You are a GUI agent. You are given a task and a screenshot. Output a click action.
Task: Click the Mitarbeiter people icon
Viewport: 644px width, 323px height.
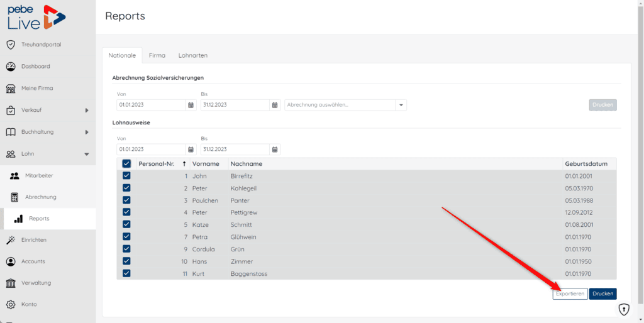[x=14, y=176]
